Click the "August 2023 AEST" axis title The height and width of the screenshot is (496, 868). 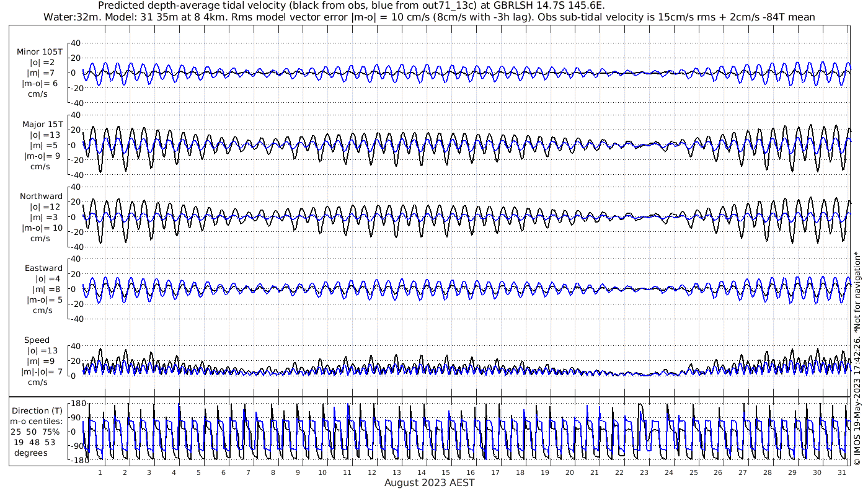(429, 482)
